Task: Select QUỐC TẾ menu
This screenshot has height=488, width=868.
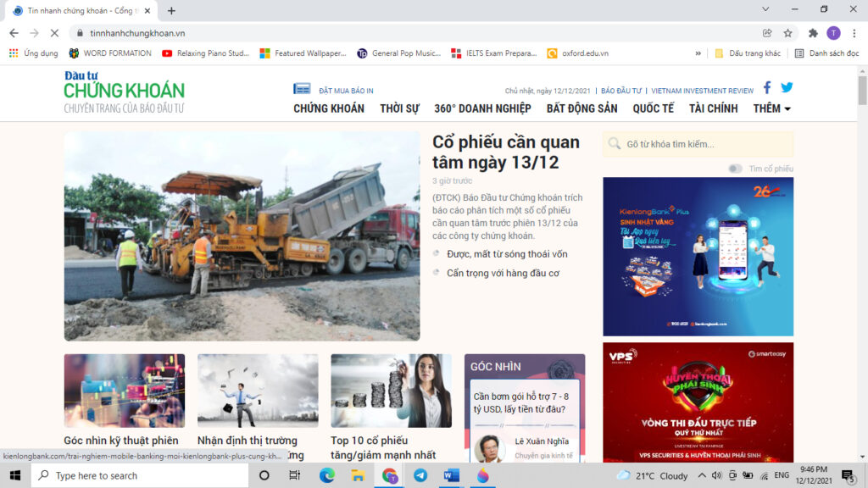Action: click(654, 108)
